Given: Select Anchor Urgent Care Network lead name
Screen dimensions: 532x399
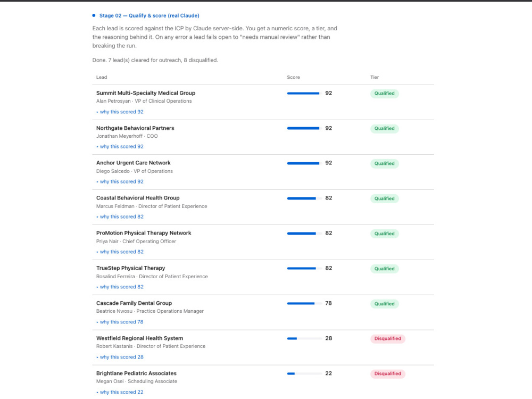Looking at the screenshot, I should tap(134, 163).
